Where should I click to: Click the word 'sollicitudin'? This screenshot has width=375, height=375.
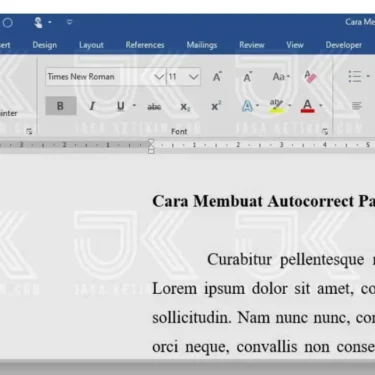tap(192, 317)
